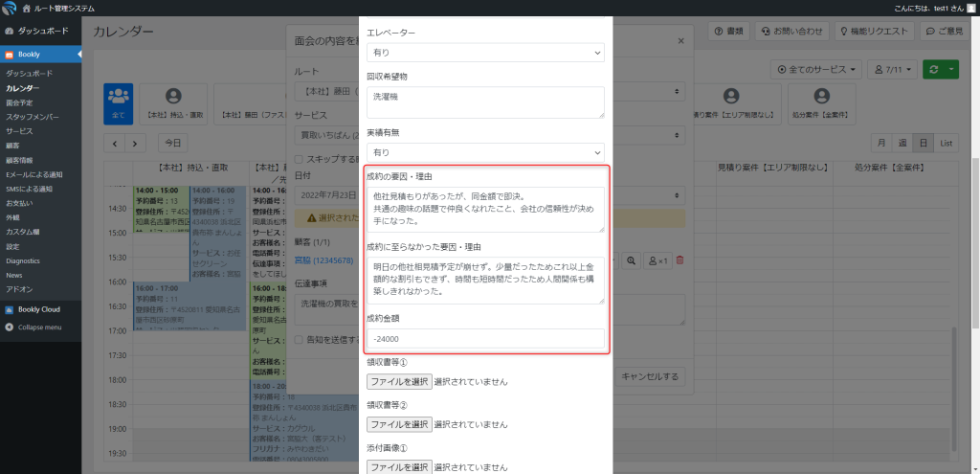
Task: Switch to the 週 calendar view
Action: click(902, 143)
